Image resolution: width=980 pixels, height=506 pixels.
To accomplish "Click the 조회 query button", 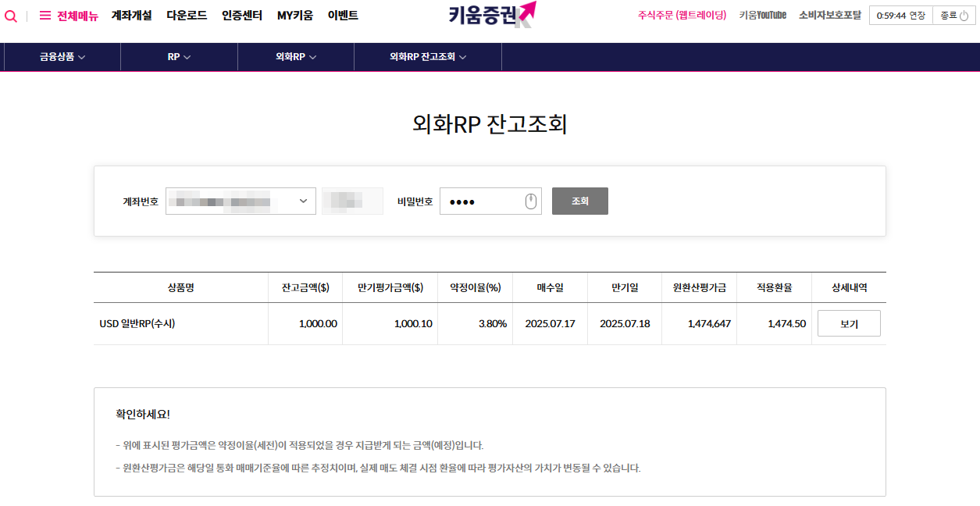I will pyautogui.click(x=579, y=201).
